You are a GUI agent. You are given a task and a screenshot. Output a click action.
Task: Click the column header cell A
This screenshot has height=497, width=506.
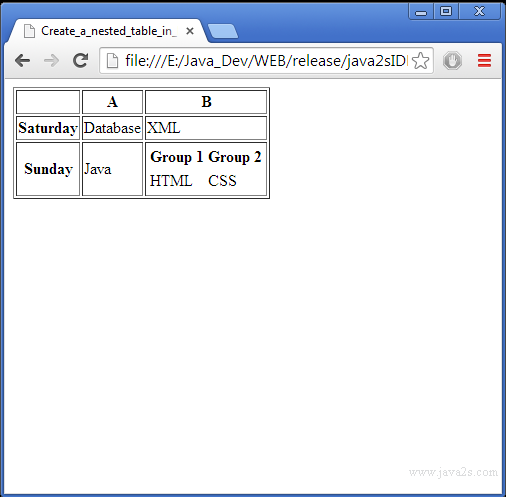tap(112, 102)
